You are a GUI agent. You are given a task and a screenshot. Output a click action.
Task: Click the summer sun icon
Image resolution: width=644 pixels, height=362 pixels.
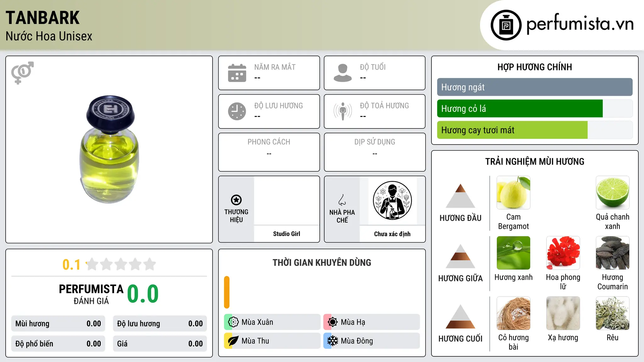pos(333,322)
